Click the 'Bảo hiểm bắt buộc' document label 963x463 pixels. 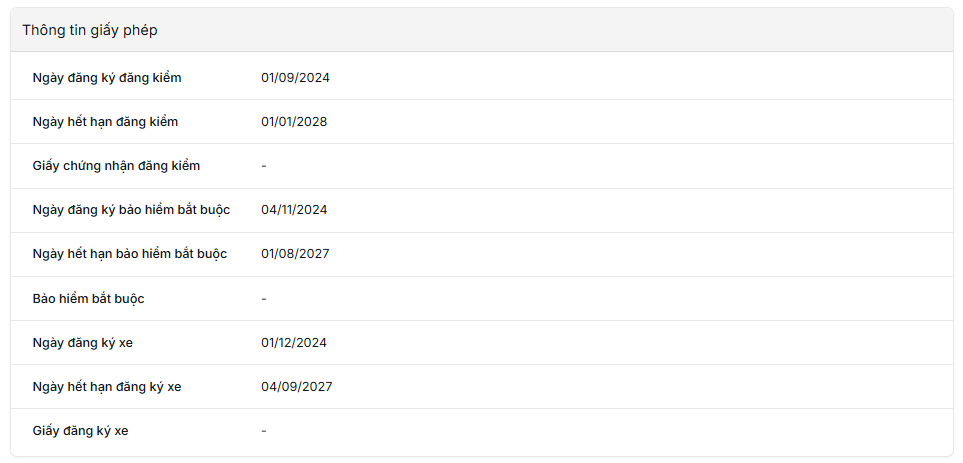coord(89,299)
